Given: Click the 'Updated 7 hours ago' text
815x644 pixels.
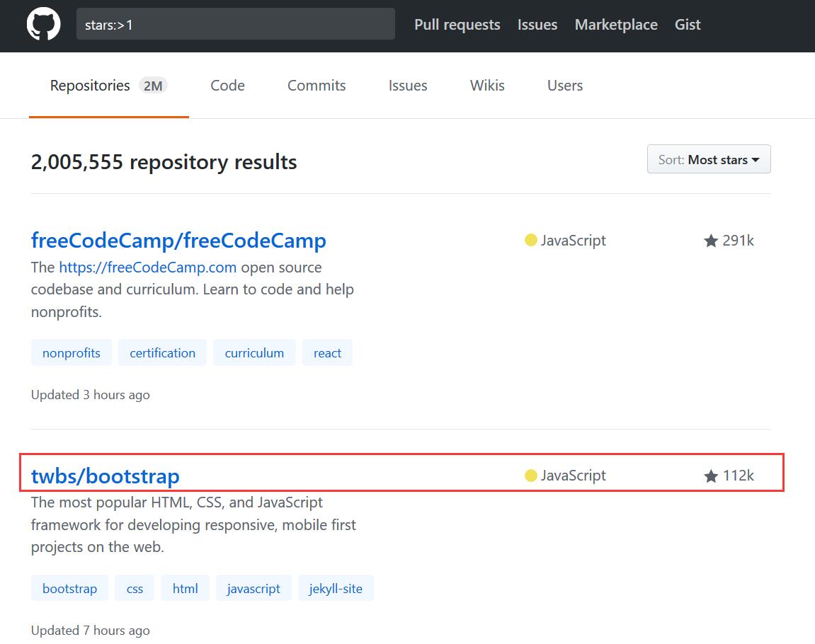Looking at the screenshot, I should pyautogui.click(x=91, y=630).
